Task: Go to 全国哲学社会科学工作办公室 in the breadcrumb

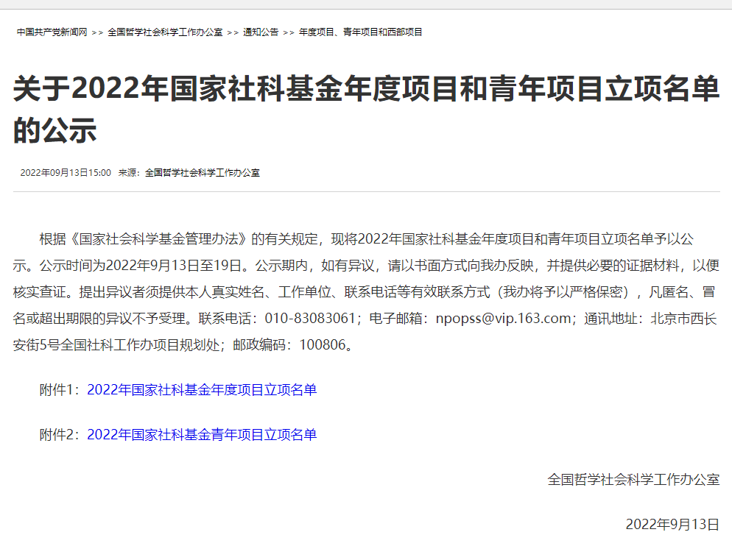Action: tap(165, 32)
